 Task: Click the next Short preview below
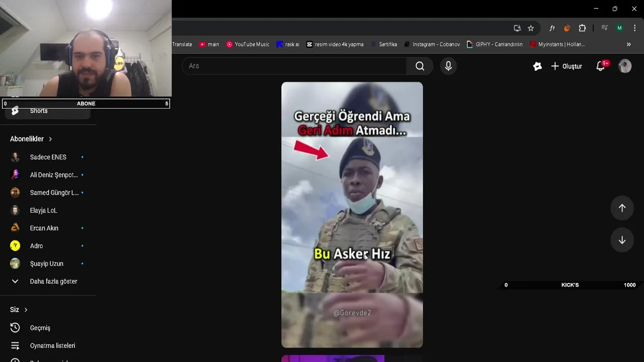(352, 358)
